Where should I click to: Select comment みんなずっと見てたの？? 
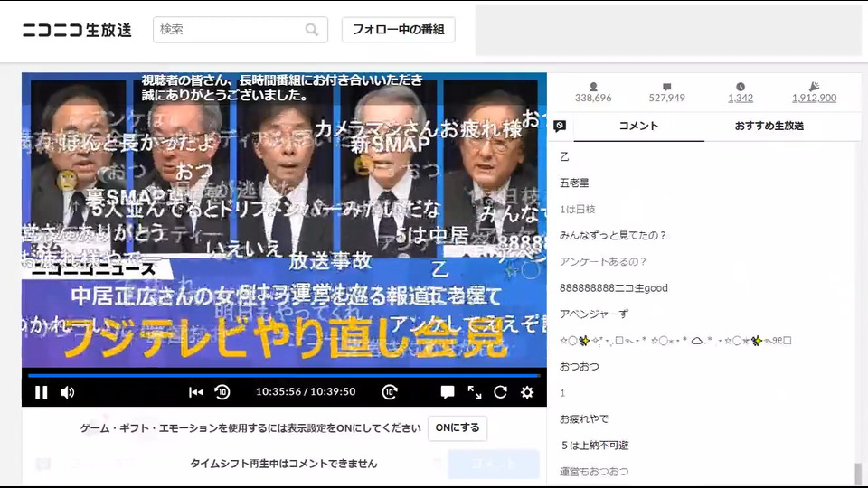[613, 235]
